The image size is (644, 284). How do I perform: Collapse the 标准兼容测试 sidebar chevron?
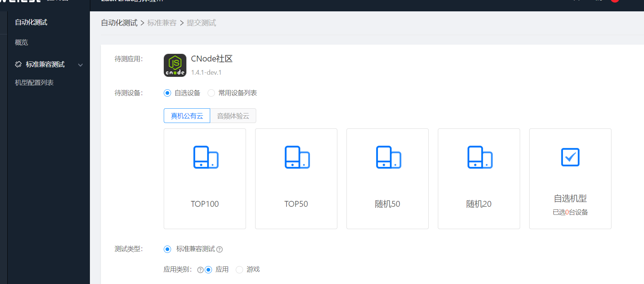tap(80, 65)
